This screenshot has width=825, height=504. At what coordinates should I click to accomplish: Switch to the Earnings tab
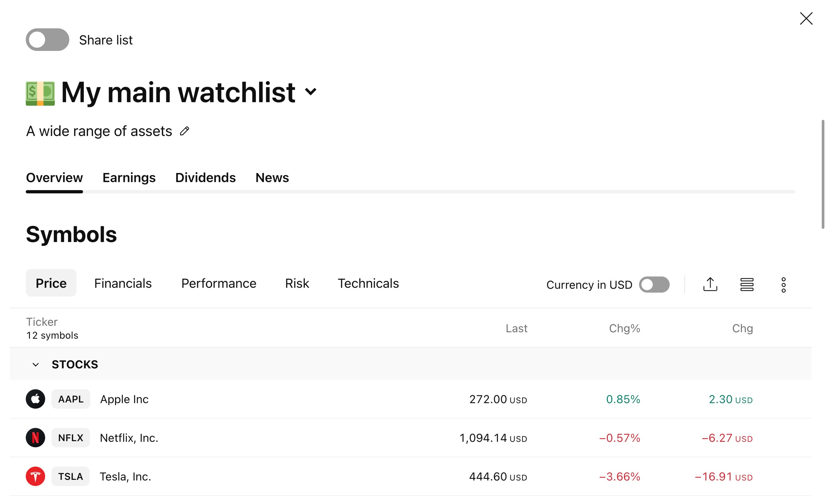pos(129,178)
